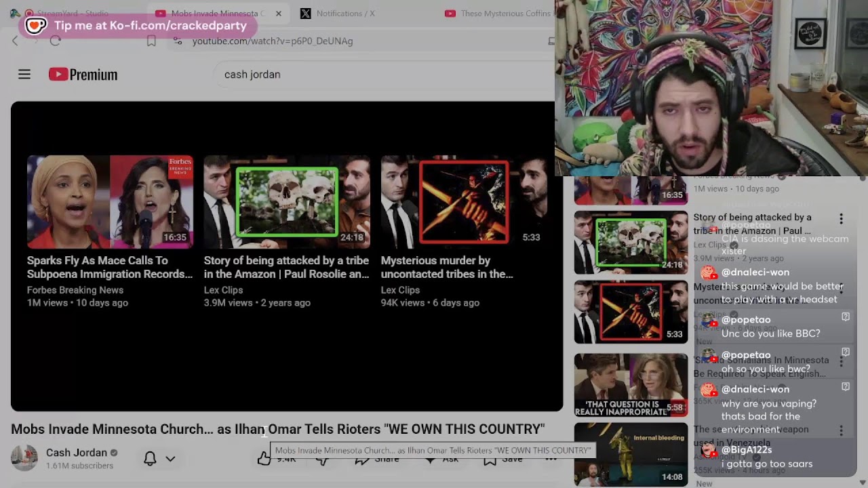Open Lex Clips channel under the 3.9M views video
Screen dimensions: 868x488
[x=223, y=290]
